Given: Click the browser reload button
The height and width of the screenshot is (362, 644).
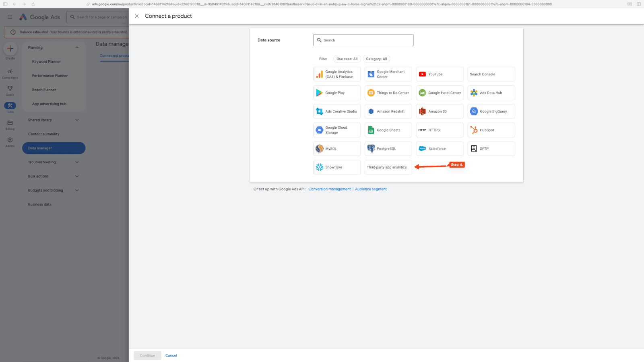Looking at the screenshot, I should [33, 4].
